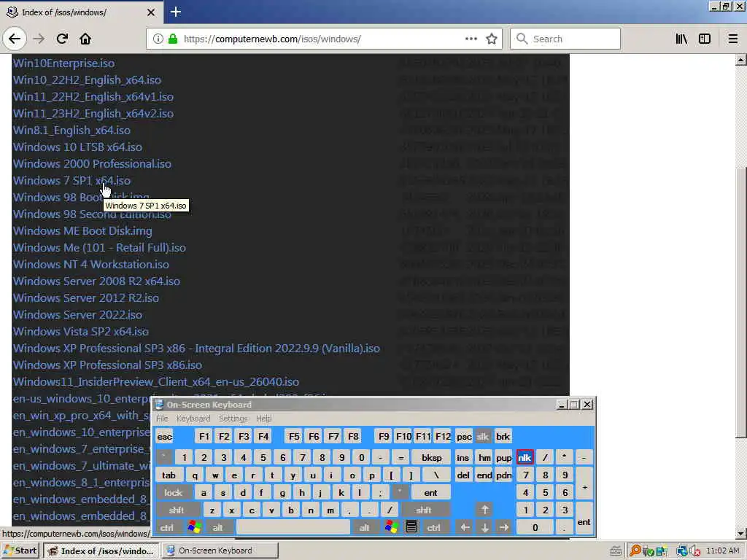Image resolution: width=747 pixels, height=560 pixels.
Task: Open the Windows NT 4 Workstation.iso link
Action: (91, 264)
